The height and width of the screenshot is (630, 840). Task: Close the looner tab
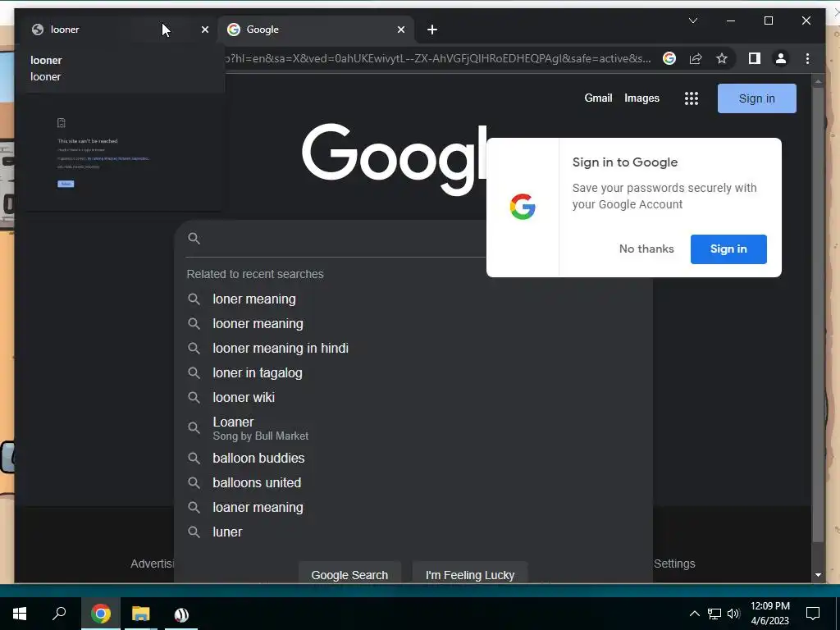(x=204, y=30)
